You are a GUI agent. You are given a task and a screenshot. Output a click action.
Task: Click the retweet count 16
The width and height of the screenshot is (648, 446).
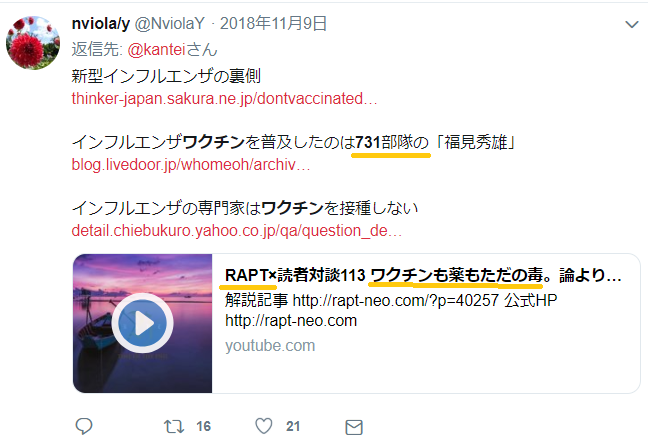click(x=203, y=426)
